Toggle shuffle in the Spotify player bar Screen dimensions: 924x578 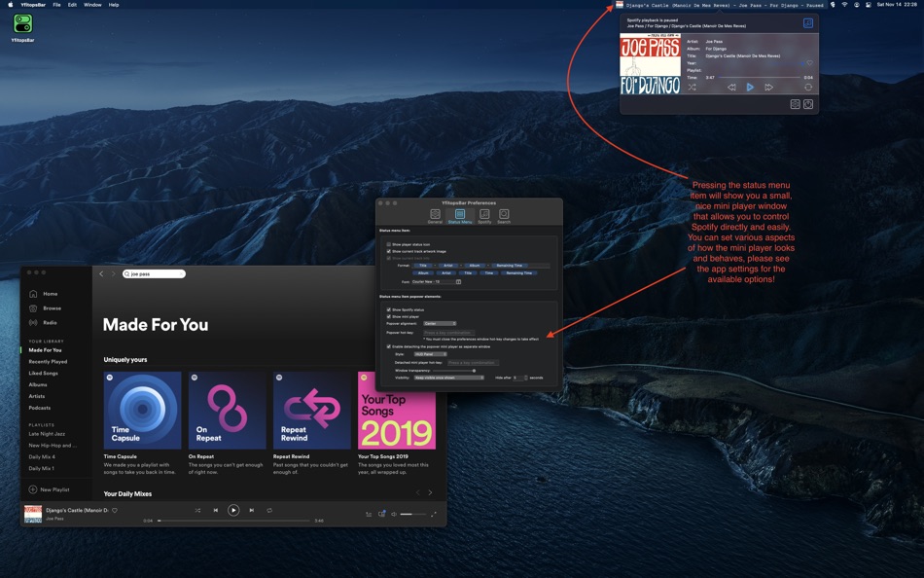coord(197,510)
